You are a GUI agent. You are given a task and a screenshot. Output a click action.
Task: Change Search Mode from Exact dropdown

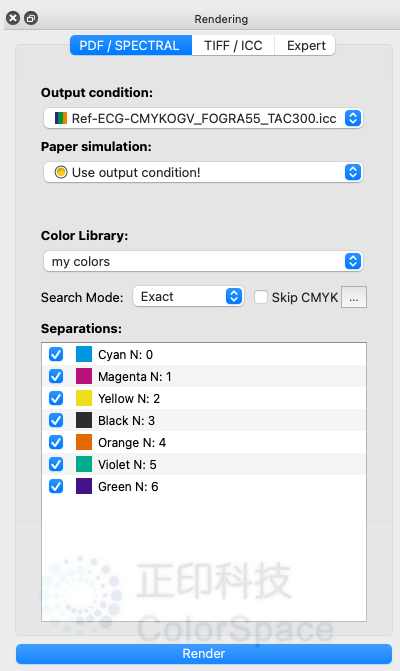188,297
